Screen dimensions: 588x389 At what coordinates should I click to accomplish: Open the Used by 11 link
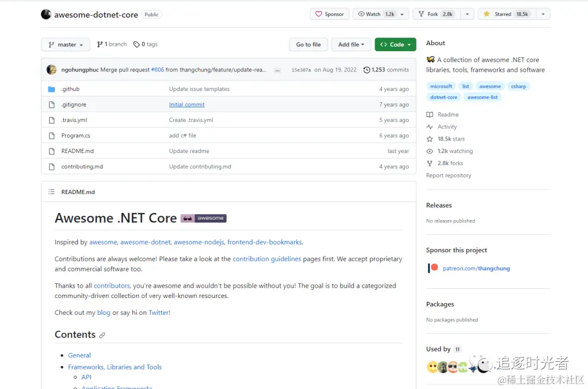tap(443, 349)
